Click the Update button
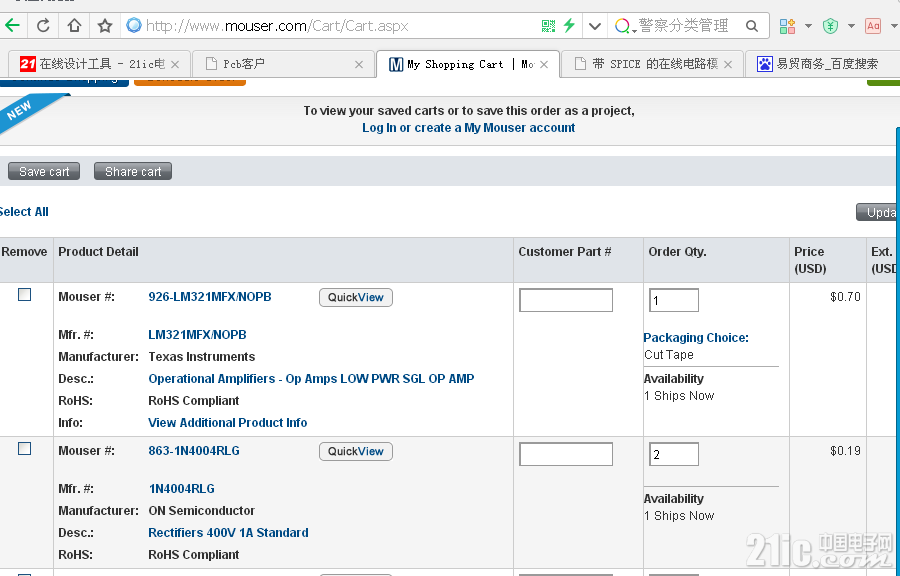900x576 pixels. tap(878, 212)
